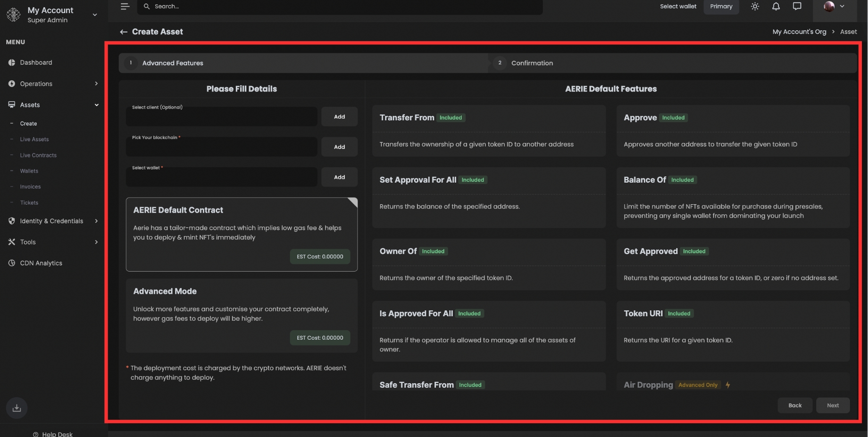Click the Next button
This screenshot has height=437, width=868.
pyautogui.click(x=833, y=405)
